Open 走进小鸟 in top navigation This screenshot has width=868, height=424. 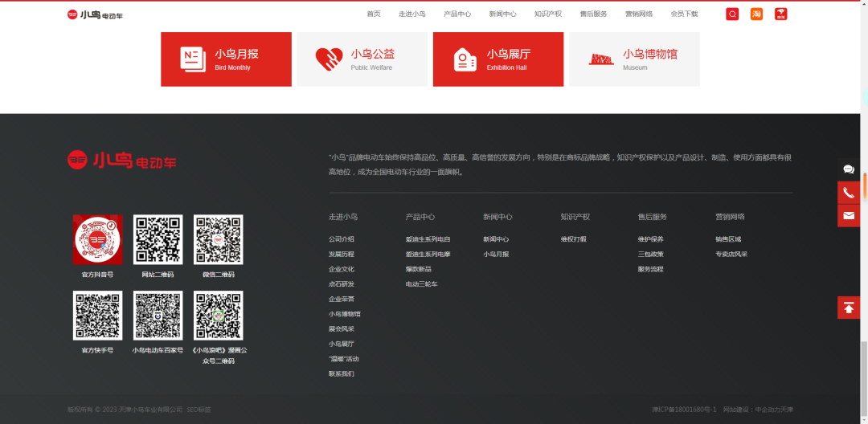pyautogui.click(x=411, y=14)
